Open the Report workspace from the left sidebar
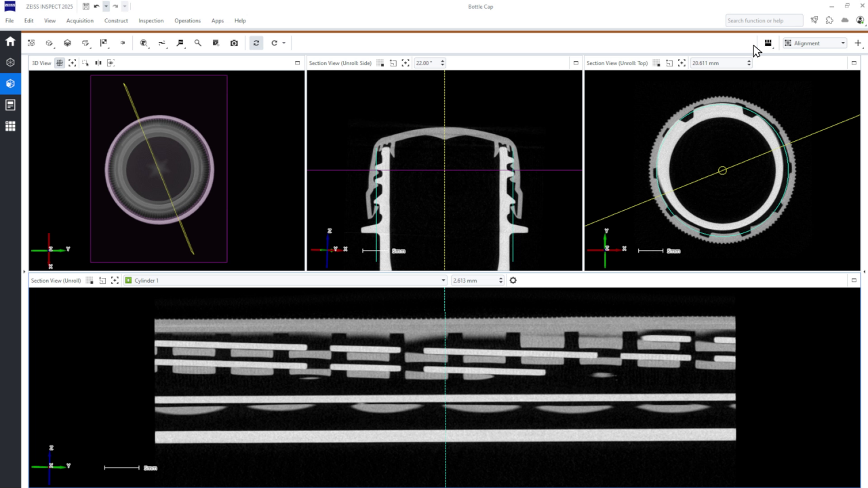Viewport: 868px width, 488px height. coord(9,104)
